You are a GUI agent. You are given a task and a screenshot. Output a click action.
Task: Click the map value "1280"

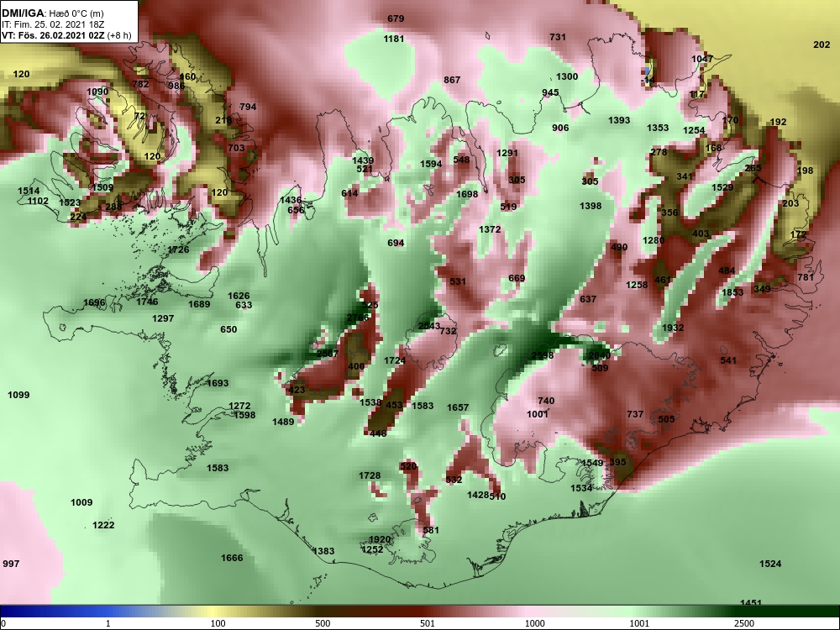pyautogui.click(x=654, y=240)
